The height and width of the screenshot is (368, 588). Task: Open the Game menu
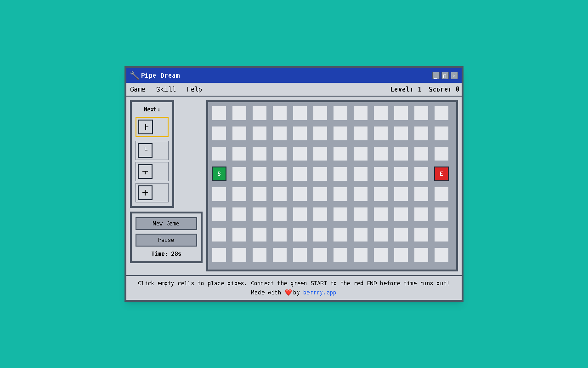137,89
